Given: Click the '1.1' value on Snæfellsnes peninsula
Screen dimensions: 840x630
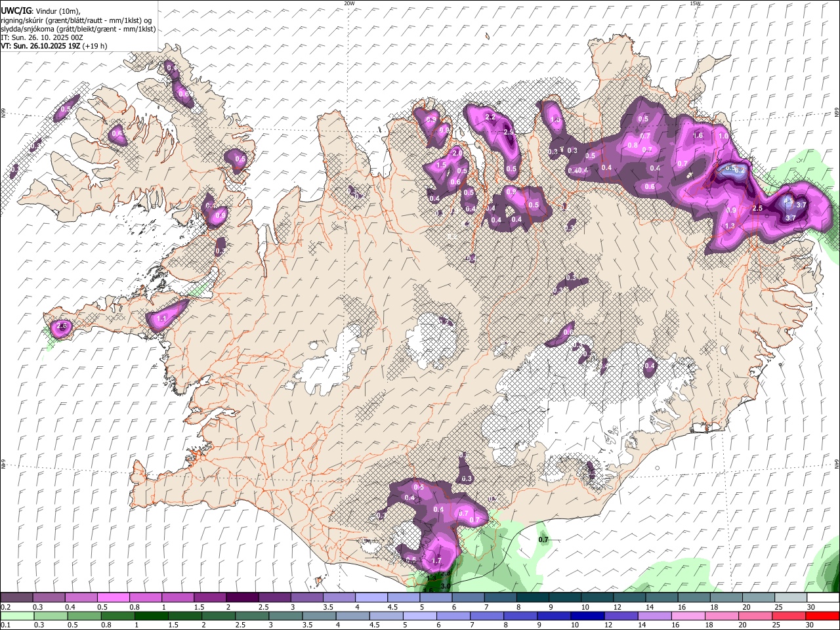Looking at the screenshot, I should click(162, 318).
